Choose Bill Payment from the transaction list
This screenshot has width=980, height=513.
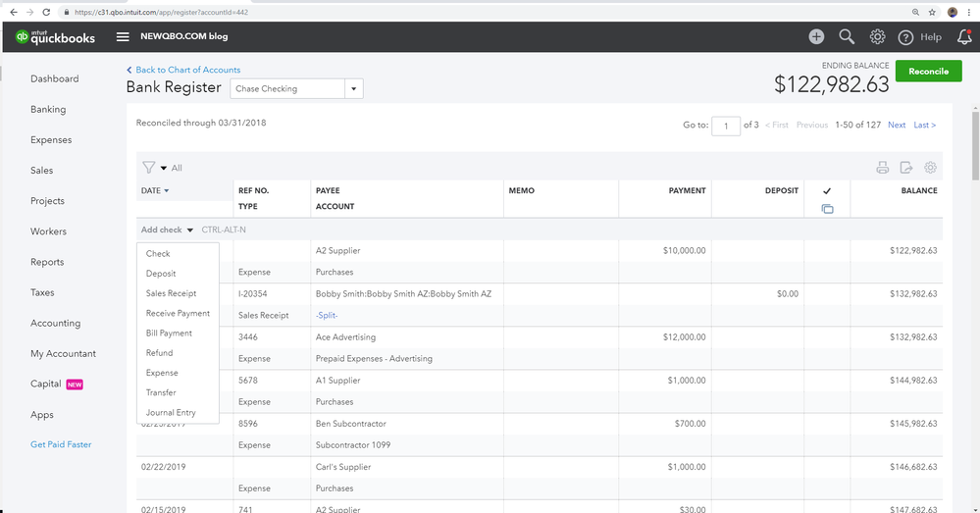point(169,333)
